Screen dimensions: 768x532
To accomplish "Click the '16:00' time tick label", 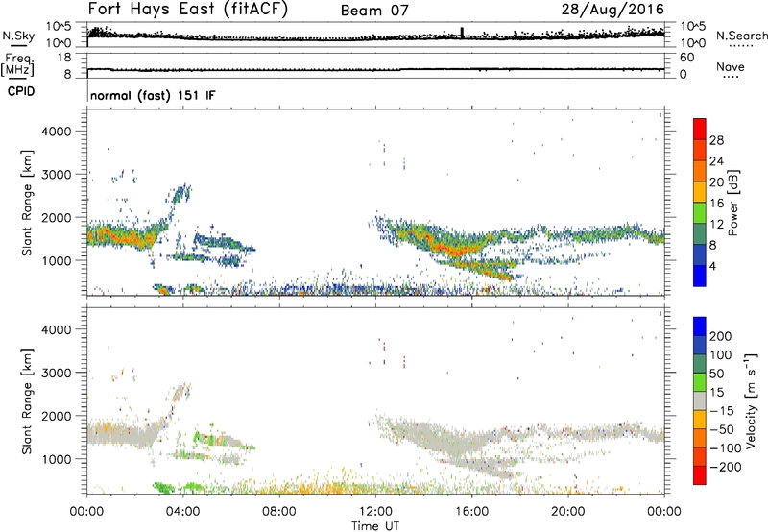I will pyautogui.click(x=472, y=512).
